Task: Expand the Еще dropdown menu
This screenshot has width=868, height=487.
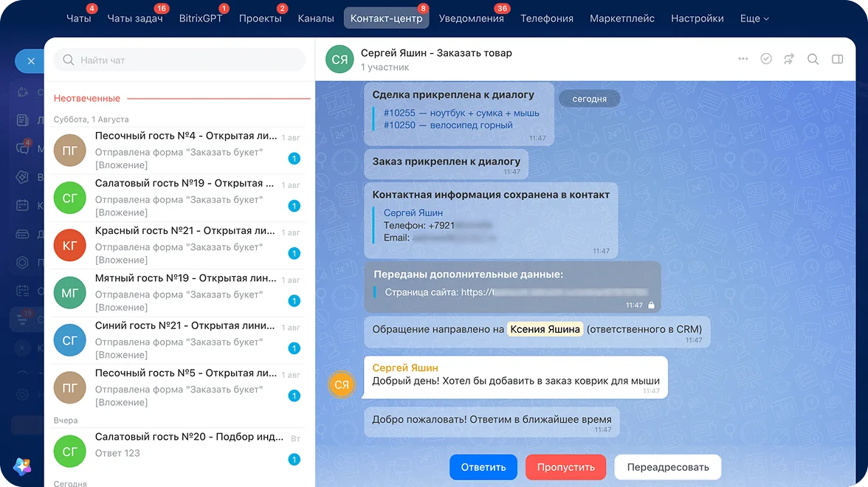Action: pyautogui.click(x=754, y=18)
